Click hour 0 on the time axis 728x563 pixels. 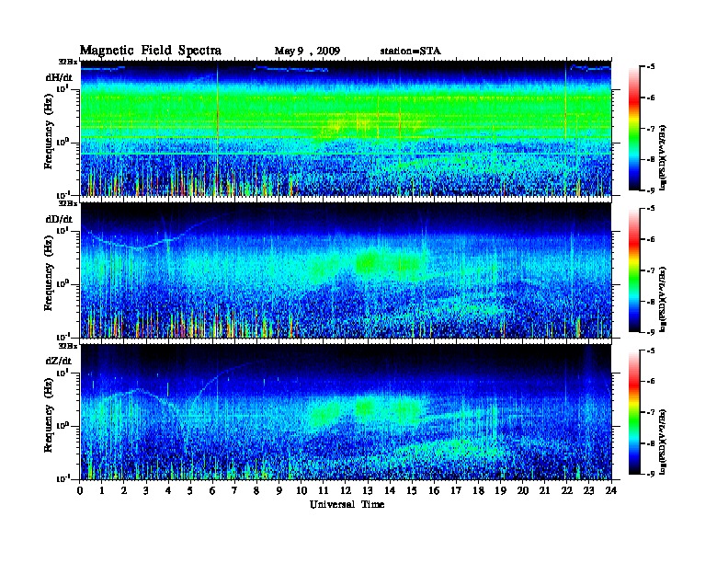80,491
